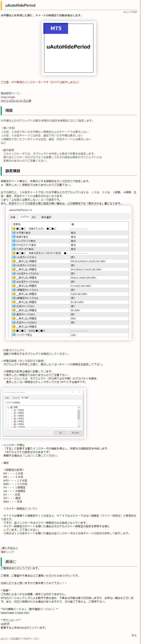Click the MT5 uAutoHidePeriod product image
Viewport: 141px width, 644px height.
pos(69,48)
